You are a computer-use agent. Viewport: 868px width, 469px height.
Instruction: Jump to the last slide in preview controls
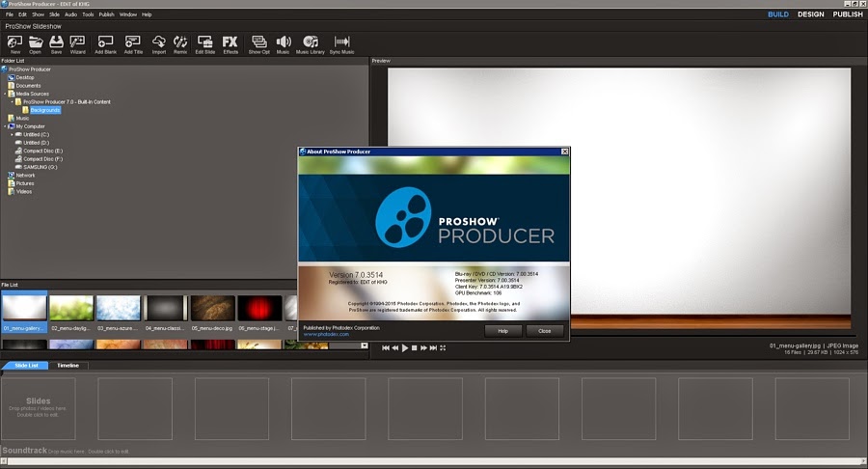(x=433, y=347)
